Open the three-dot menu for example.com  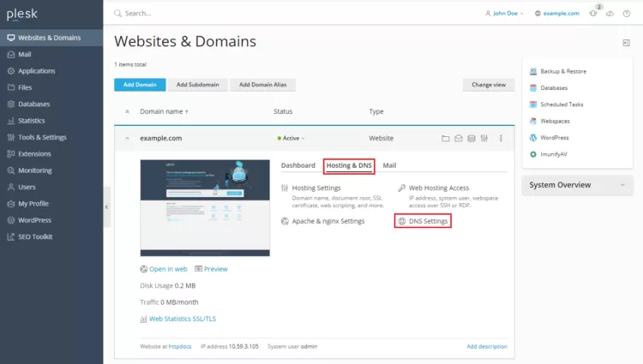(501, 138)
